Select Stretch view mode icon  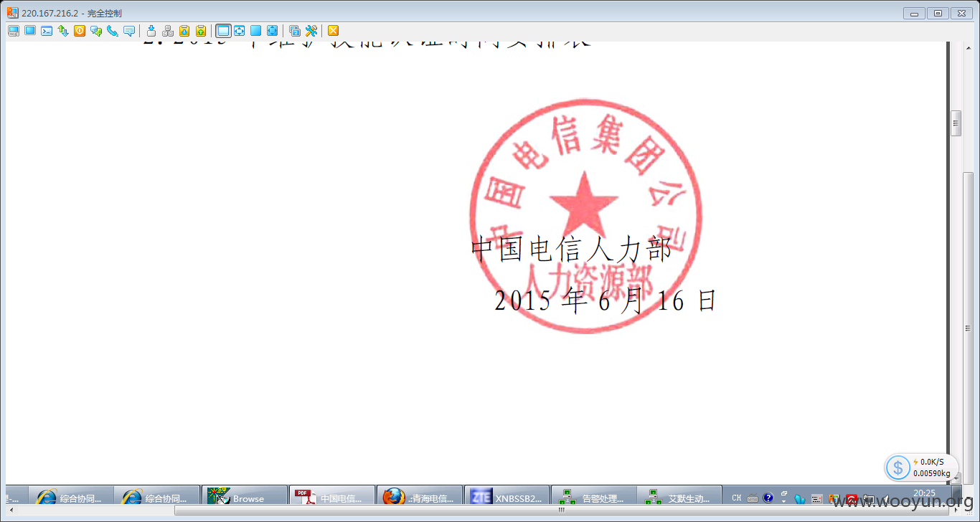[240, 31]
